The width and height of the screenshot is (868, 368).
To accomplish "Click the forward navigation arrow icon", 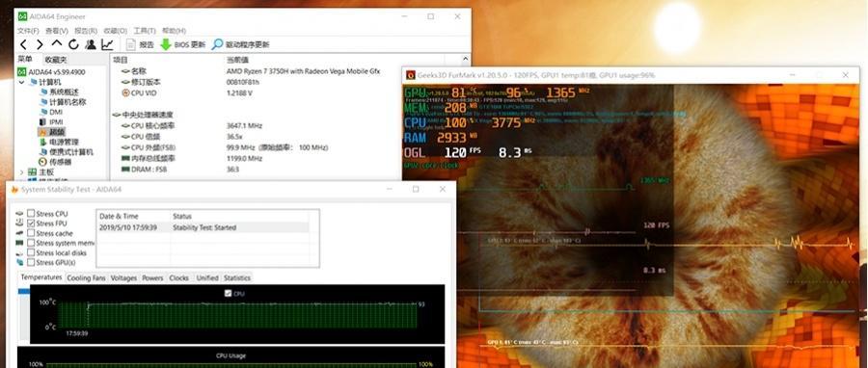I will [x=40, y=44].
